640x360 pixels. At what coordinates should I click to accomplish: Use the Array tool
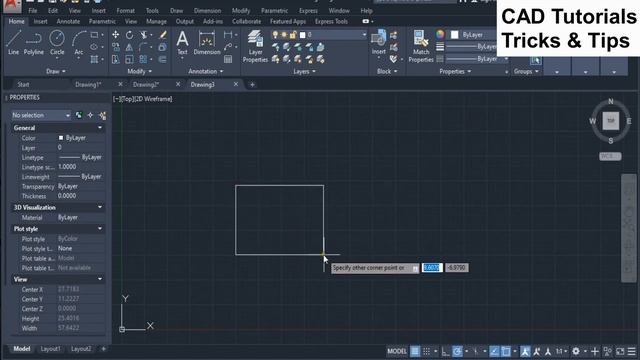(143, 60)
